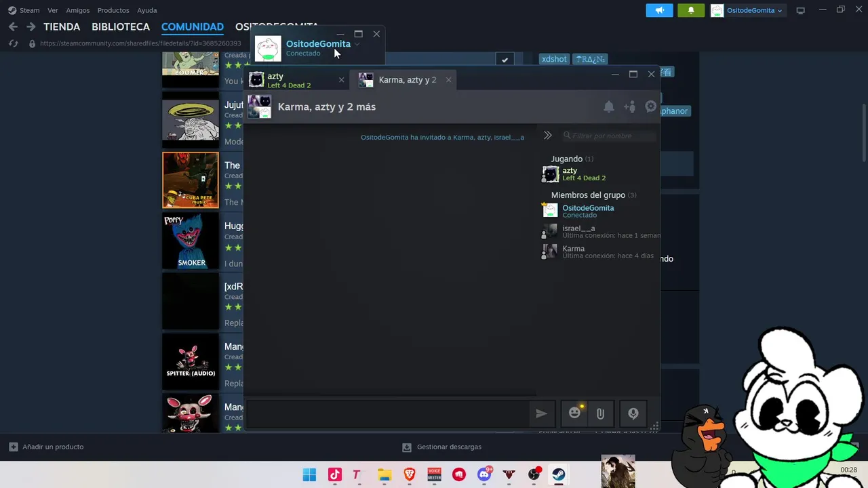Open OsitodeGomita status dropdown in friends window
Image resolution: width=868 pixels, height=488 pixels.
pos(357,44)
